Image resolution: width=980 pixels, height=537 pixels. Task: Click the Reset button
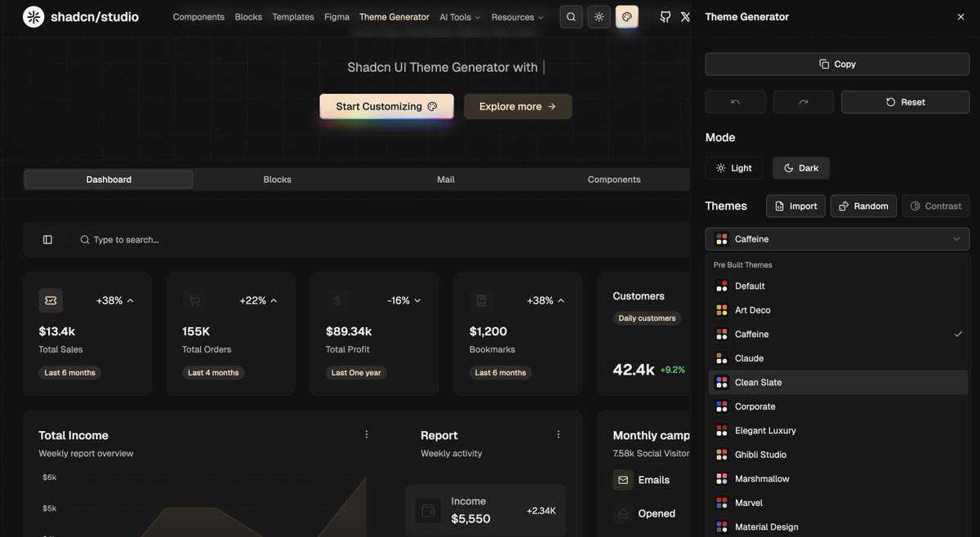tap(906, 102)
